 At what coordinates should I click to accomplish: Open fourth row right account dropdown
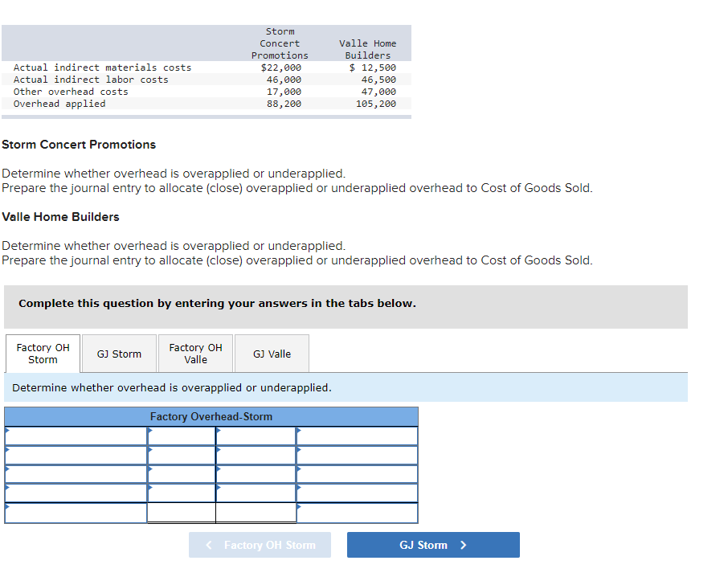(357, 493)
